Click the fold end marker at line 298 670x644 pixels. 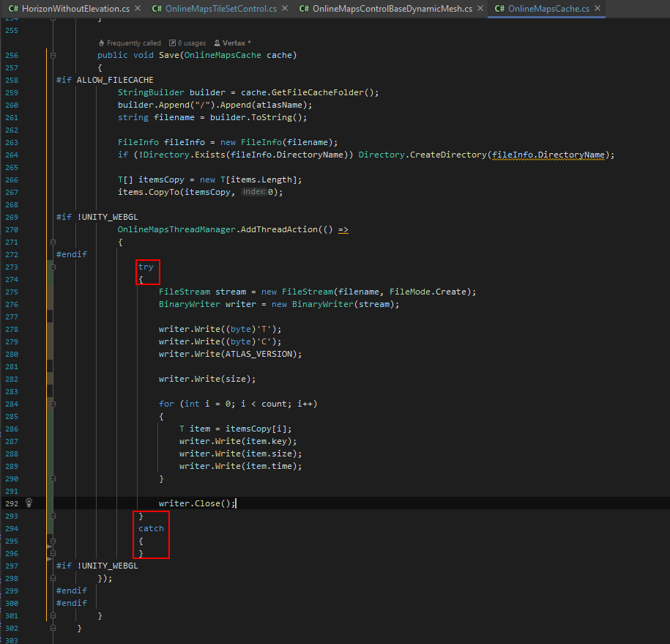(53, 578)
